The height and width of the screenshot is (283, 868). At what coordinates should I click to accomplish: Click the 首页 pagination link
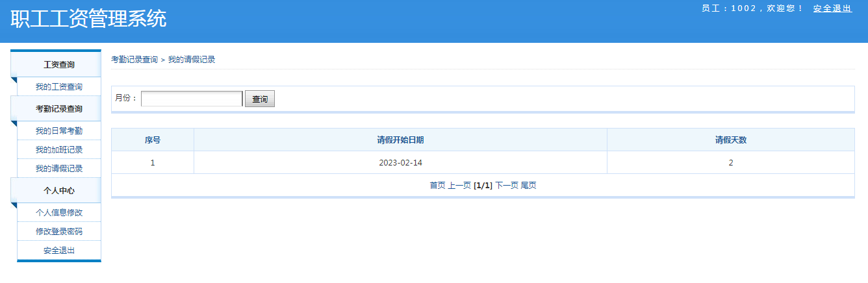[x=438, y=185]
